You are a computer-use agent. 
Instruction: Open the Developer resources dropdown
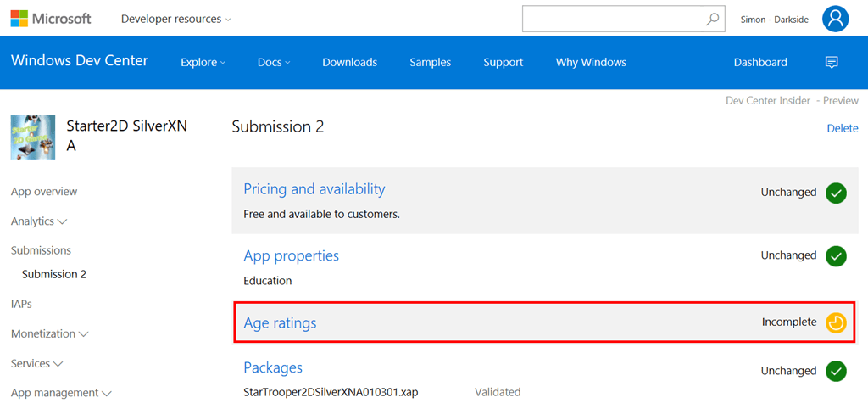tap(175, 19)
